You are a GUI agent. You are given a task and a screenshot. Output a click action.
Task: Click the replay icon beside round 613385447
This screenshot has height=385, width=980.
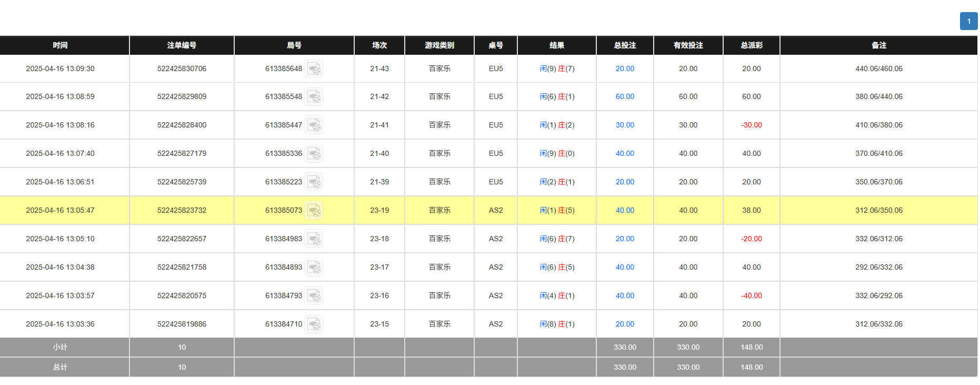click(314, 125)
